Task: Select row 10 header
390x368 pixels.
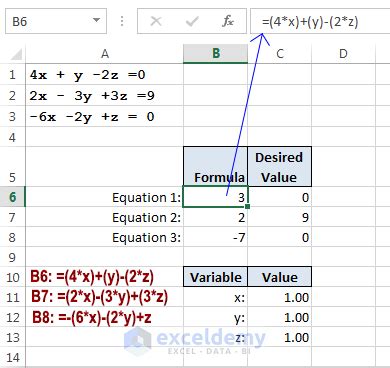Action: point(13,277)
